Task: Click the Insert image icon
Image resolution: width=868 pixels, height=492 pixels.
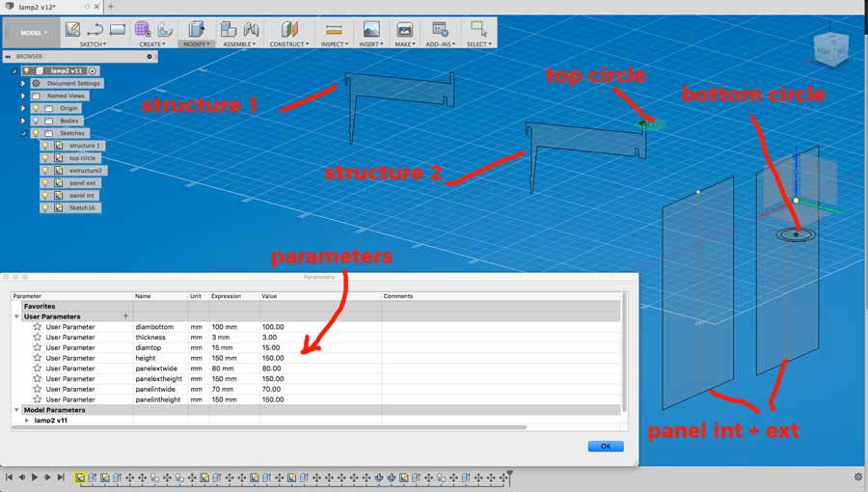Action: pos(370,29)
